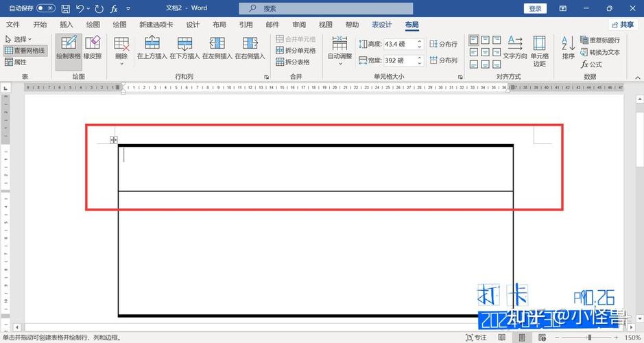Open the 行和列 dialog launcher

tap(267, 77)
